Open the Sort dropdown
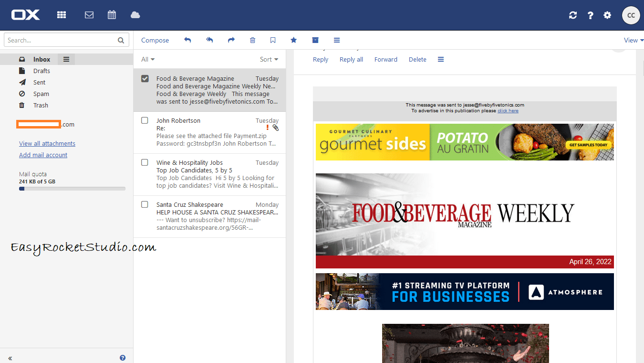Image resolution: width=644 pixels, height=363 pixels. click(269, 59)
